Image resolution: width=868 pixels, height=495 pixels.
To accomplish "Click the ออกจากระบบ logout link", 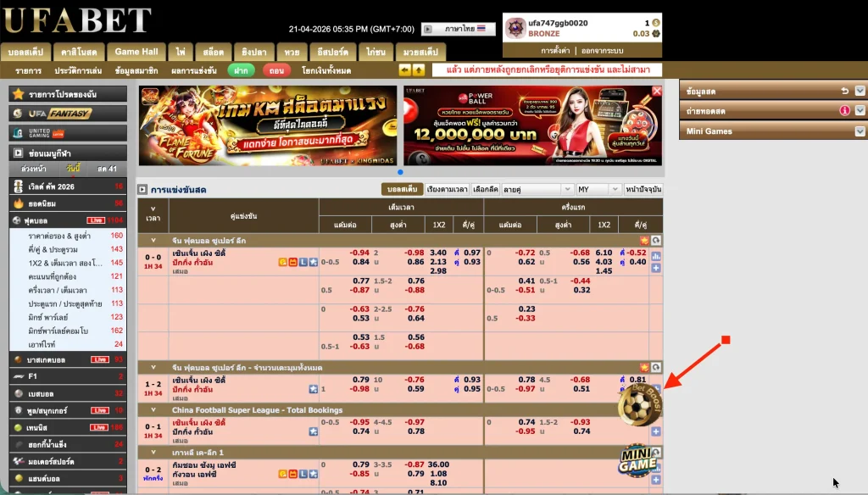I will (603, 50).
